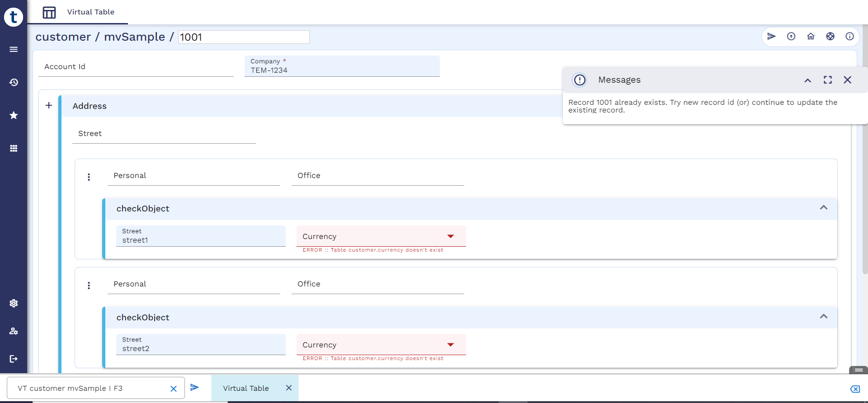
Task: Open favorites star in sidebar
Action: pyautogui.click(x=14, y=115)
